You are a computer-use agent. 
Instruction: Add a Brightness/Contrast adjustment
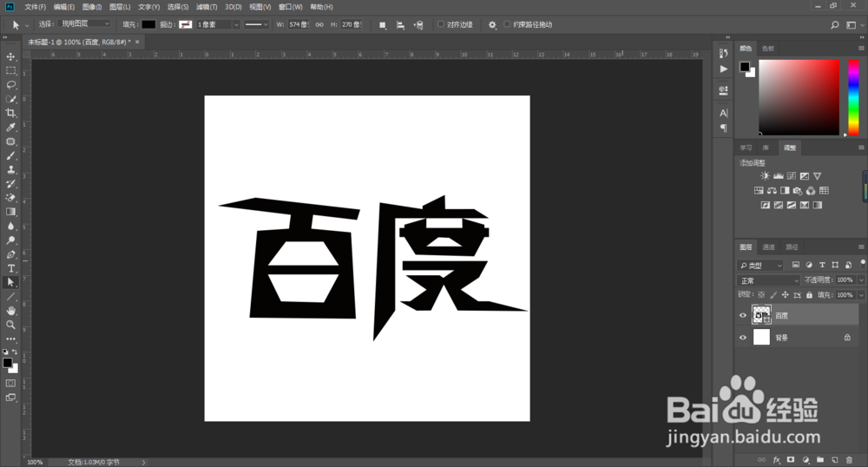(x=765, y=176)
